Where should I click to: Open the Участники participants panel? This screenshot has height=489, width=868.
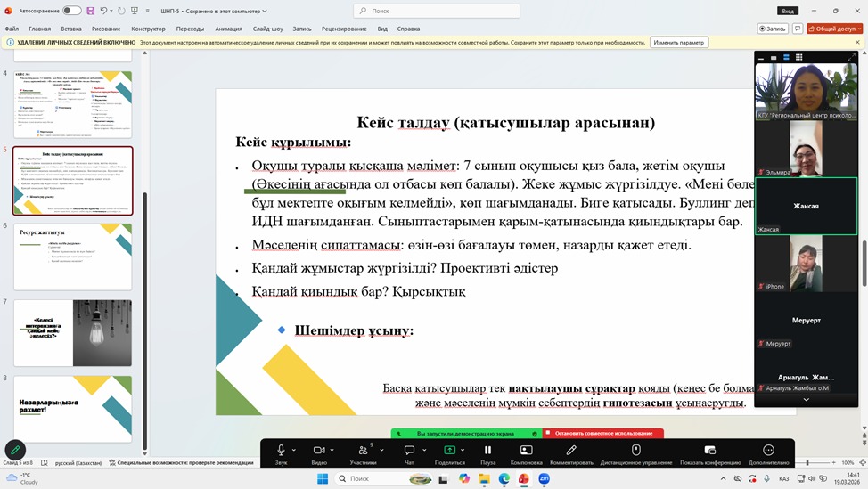pyautogui.click(x=363, y=451)
